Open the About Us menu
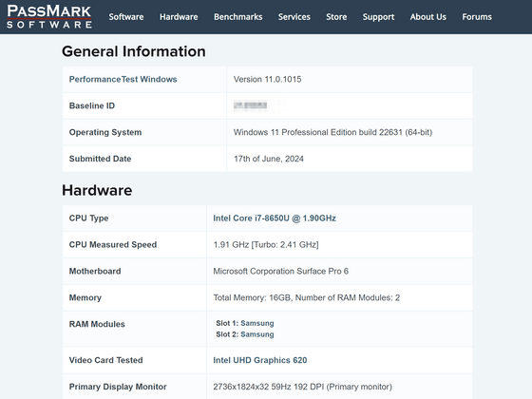The height and width of the screenshot is (399, 532). pyautogui.click(x=428, y=17)
